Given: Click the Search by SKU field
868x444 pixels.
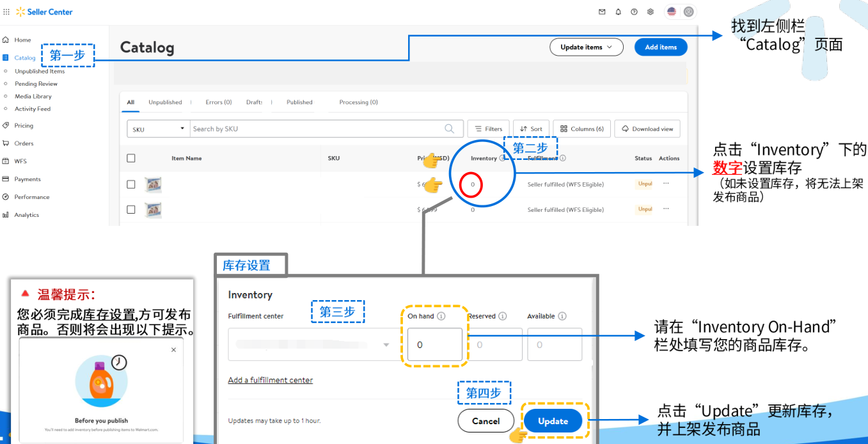Looking at the screenshot, I should point(317,129).
